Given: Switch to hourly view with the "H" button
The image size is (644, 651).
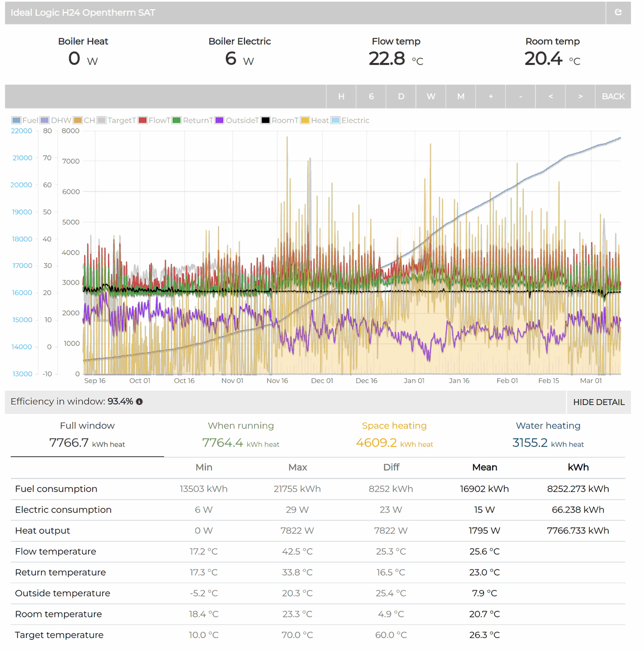Looking at the screenshot, I should point(341,96).
